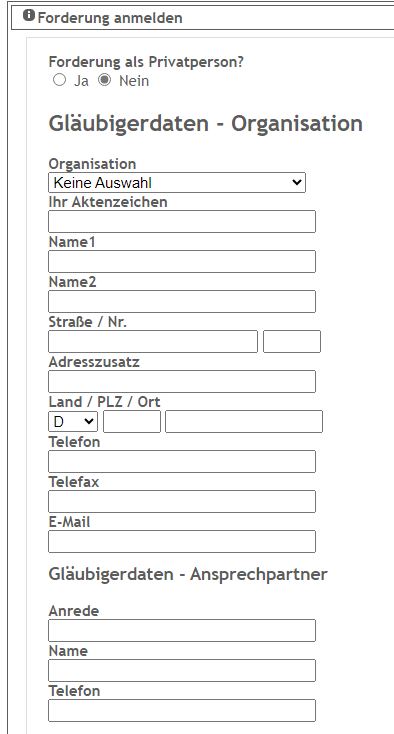Viewport: 394px width, 734px height.
Task: Click the house number field
Action: point(292,341)
